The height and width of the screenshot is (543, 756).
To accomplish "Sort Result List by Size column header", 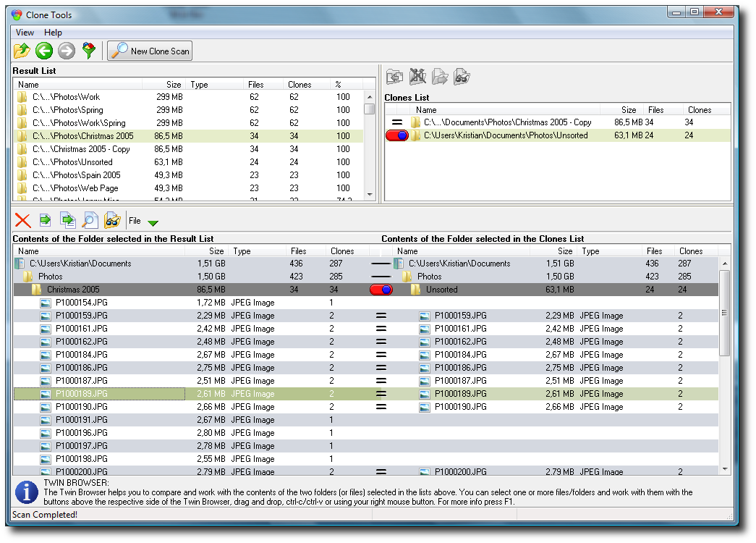I will pos(174,85).
